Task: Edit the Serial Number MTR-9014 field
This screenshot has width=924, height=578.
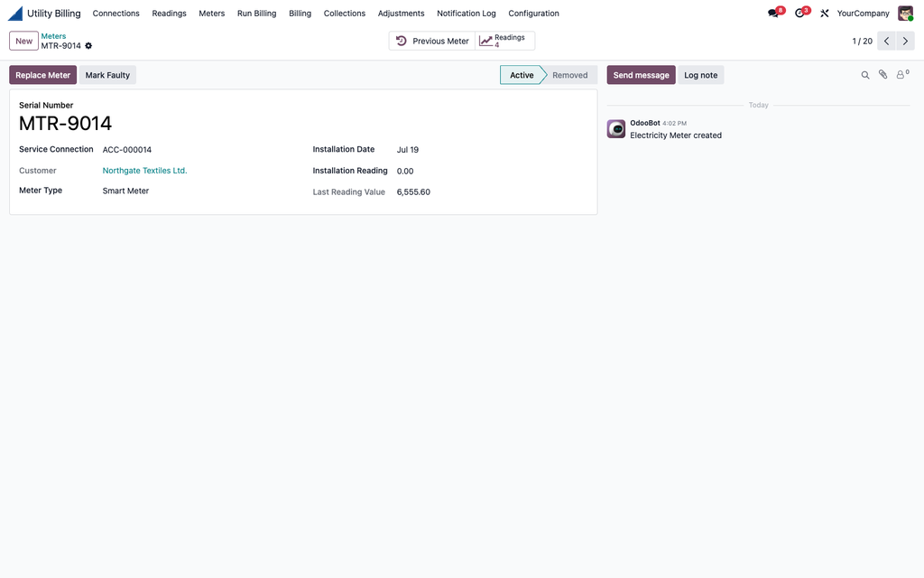Action: 65,123
